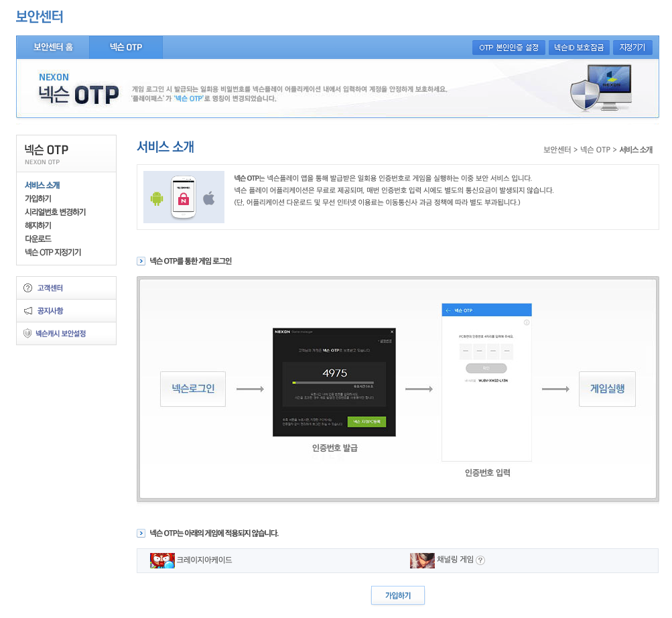The height and width of the screenshot is (618, 672).
Task: Click the OTP code input boxes in phone image
Action: point(486,351)
